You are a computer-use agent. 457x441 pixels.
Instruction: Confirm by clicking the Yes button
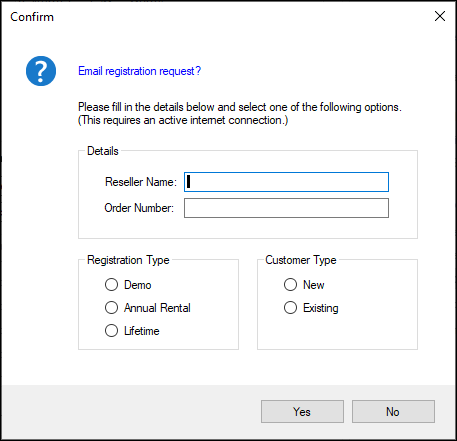pyautogui.click(x=302, y=412)
